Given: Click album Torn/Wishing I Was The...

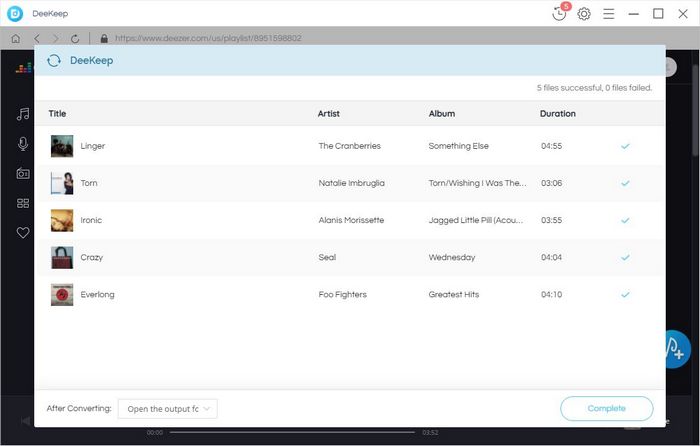Looking at the screenshot, I should click(477, 183).
